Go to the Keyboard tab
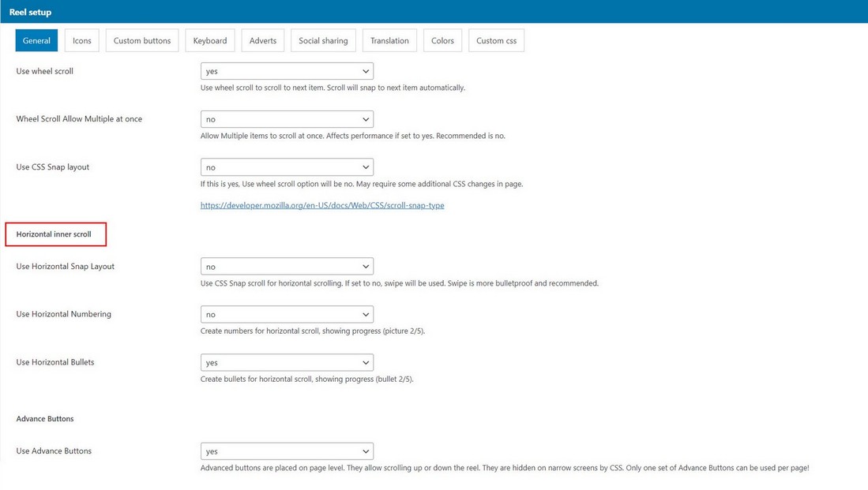The height and width of the screenshot is (490, 868). click(210, 41)
